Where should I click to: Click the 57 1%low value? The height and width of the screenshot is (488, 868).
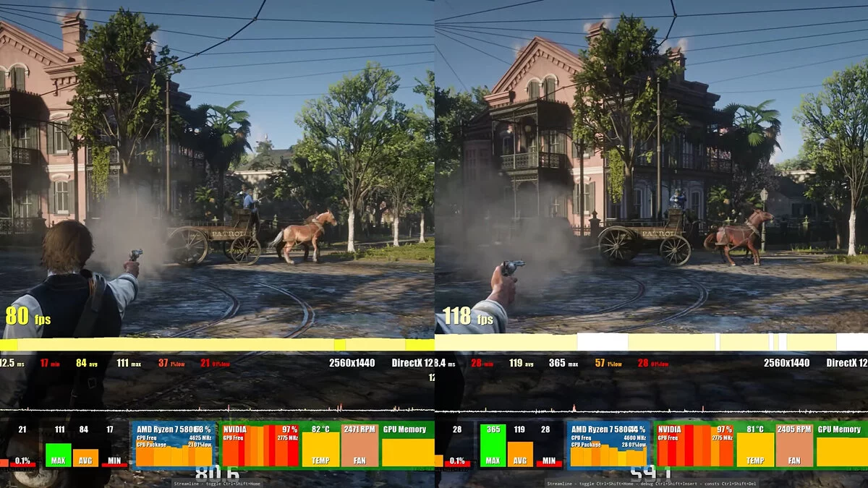pyautogui.click(x=608, y=363)
